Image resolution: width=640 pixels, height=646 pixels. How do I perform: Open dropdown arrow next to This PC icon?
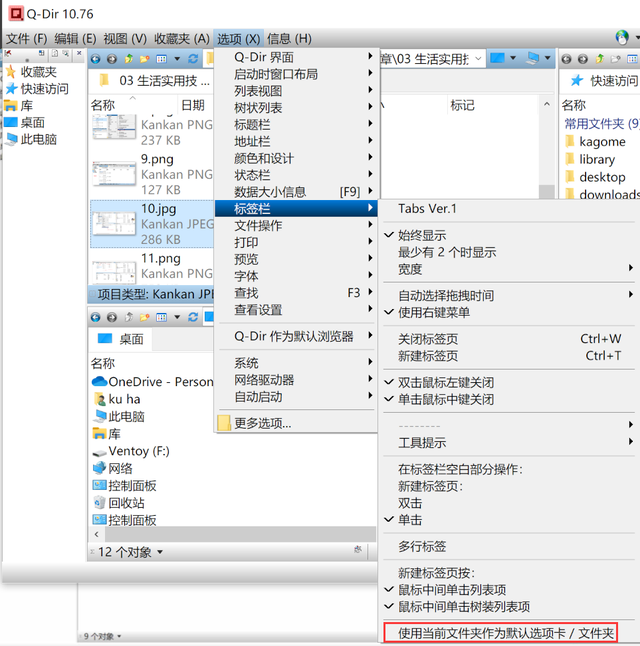tap(548, 58)
